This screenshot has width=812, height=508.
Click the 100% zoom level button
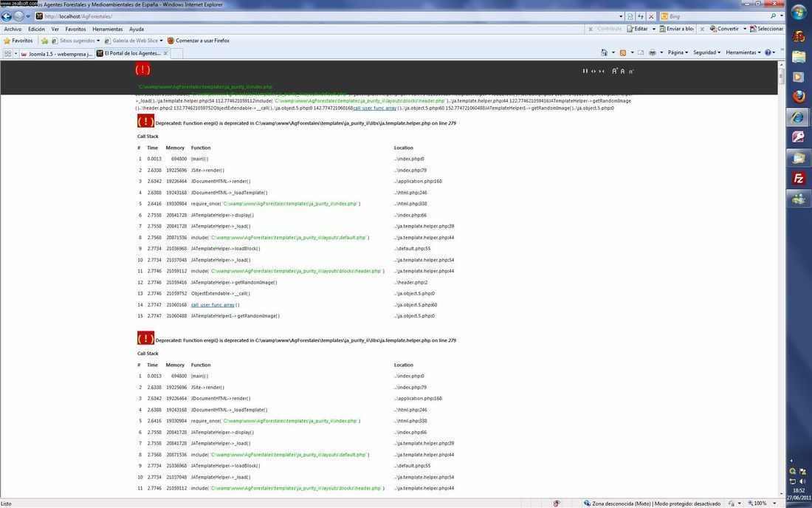click(757, 504)
